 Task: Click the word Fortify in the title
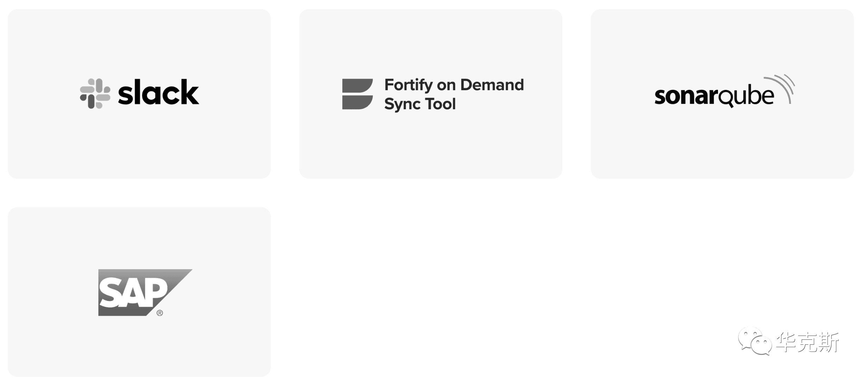point(408,85)
